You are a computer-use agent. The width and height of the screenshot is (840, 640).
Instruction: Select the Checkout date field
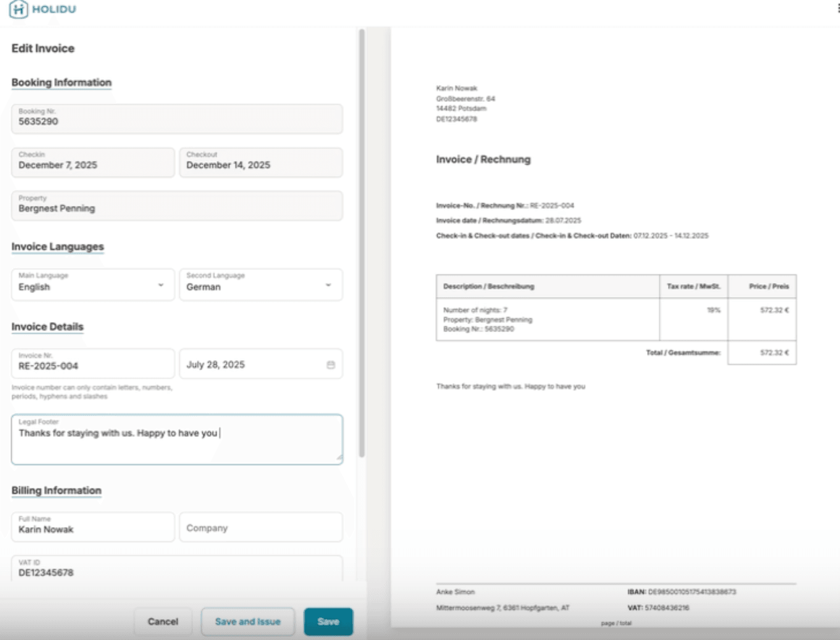pos(261,162)
